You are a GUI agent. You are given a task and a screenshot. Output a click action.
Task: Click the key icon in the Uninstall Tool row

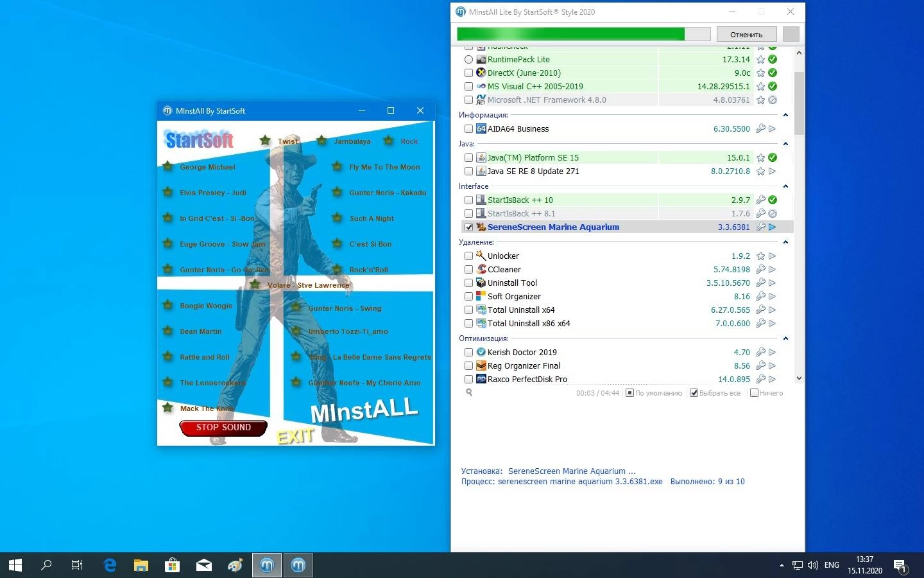click(x=760, y=283)
